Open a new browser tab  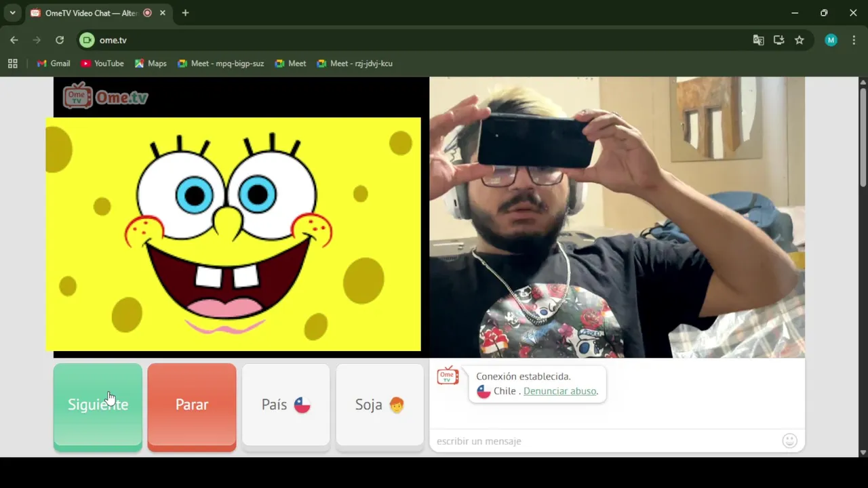coord(185,13)
